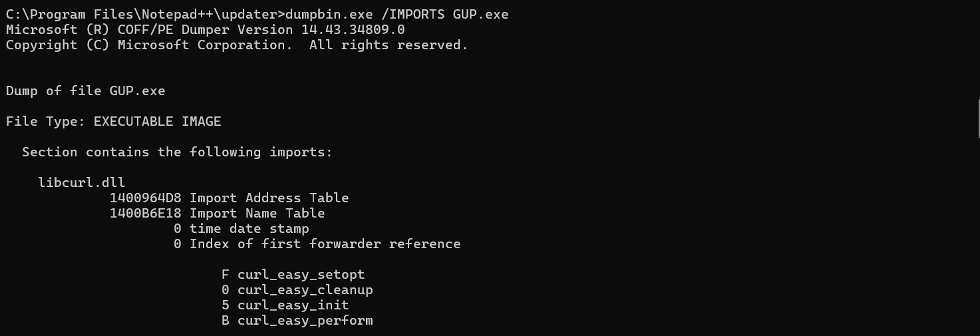Click the curl_easy_init function name
Image resolution: width=980 pixels, height=336 pixels.
[293, 305]
